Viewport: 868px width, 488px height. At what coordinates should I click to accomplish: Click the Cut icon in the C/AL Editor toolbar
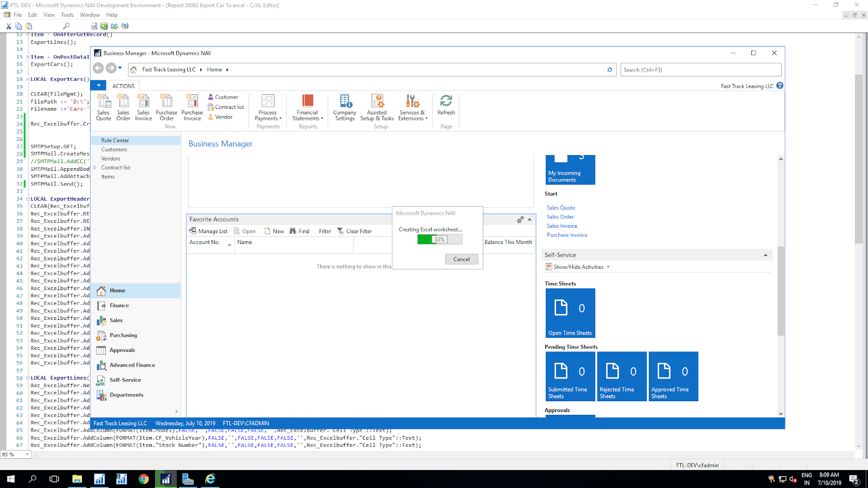pos(9,26)
